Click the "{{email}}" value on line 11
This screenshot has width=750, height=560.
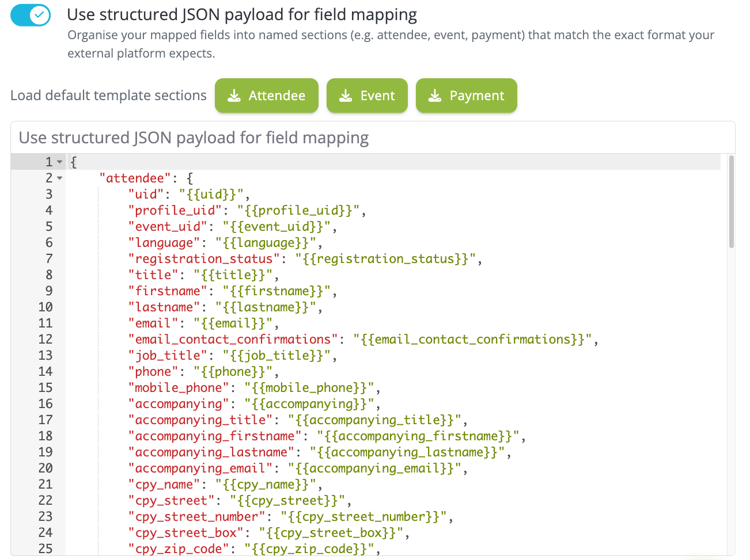[233, 323]
